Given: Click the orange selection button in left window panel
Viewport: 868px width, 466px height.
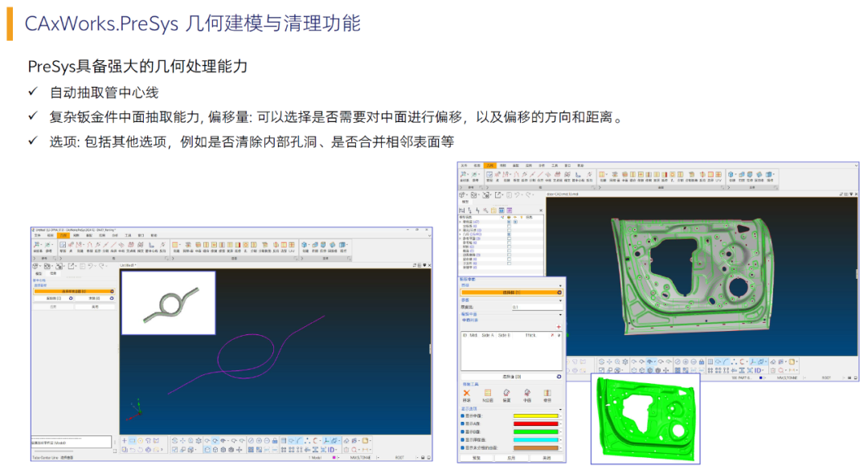Looking at the screenshot, I should [x=74, y=291].
